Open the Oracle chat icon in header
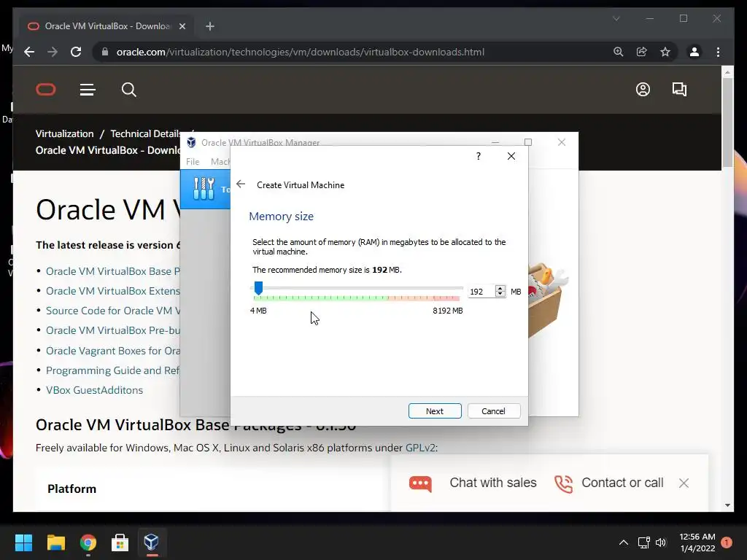Image resolution: width=747 pixels, height=560 pixels. tap(679, 90)
